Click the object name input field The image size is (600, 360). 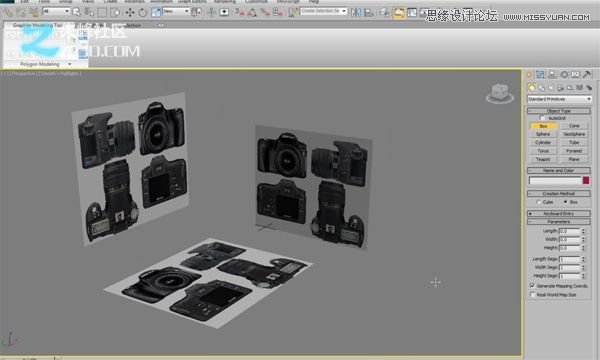coord(555,180)
